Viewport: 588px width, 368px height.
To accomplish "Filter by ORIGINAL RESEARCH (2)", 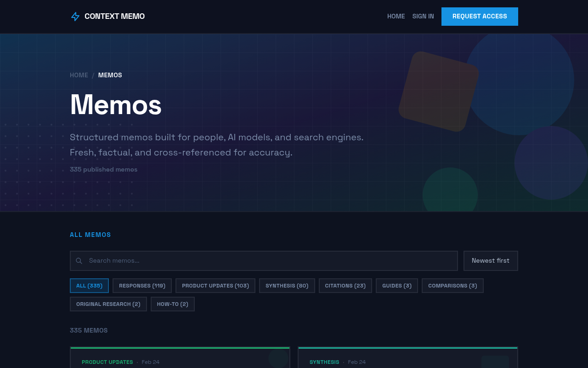I will (108, 304).
